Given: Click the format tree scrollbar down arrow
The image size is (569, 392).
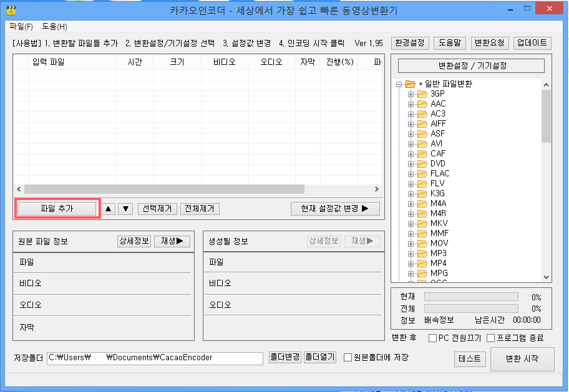Looking at the screenshot, I should [x=546, y=277].
